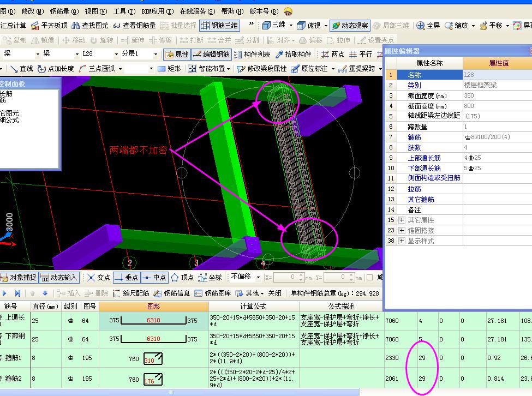Open 俯视 view dropdown arrow
This screenshot has width=532, height=396.
[326, 26]
